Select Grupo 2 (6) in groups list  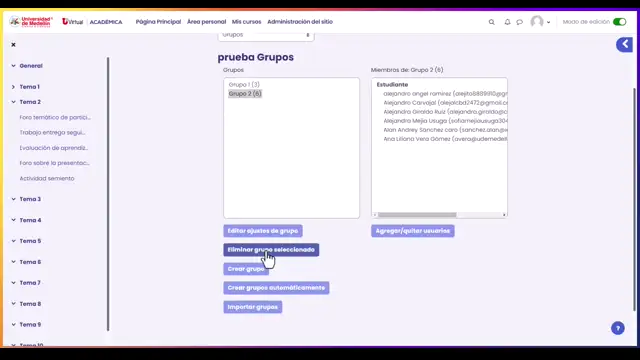click(245, 93)
